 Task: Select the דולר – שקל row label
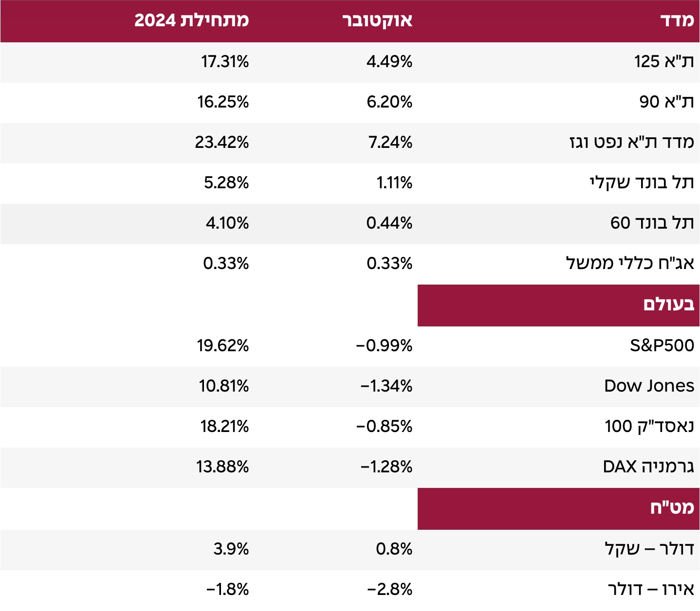649,549
